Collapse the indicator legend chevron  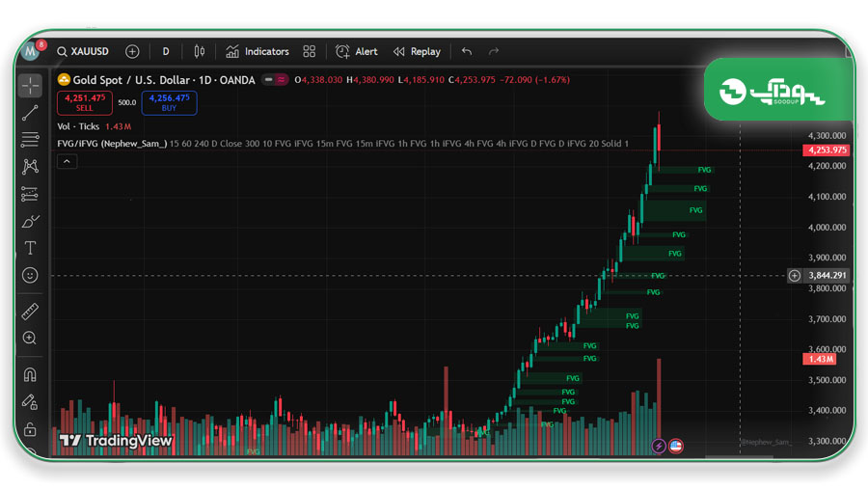(67, 162)
